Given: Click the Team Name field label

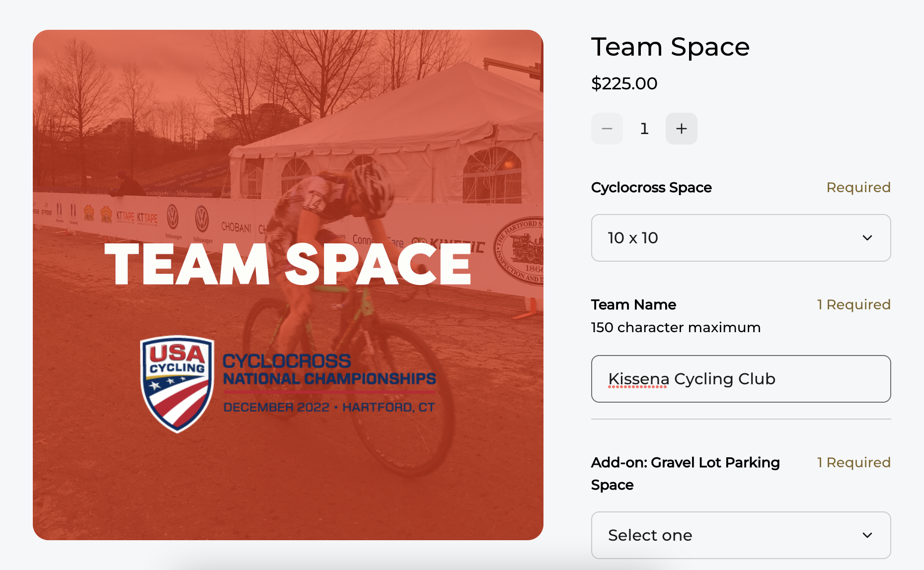Looking at the screenshot, I should point(633,304).
